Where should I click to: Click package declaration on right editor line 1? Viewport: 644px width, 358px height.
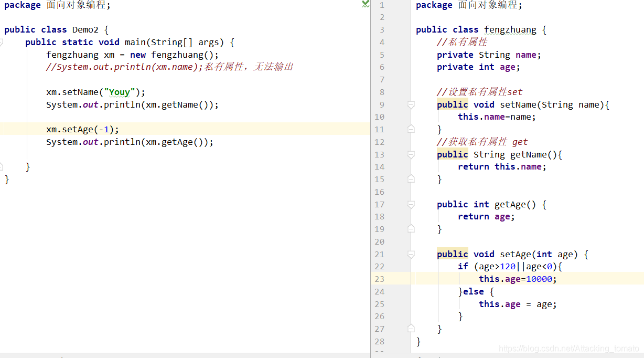469,5
